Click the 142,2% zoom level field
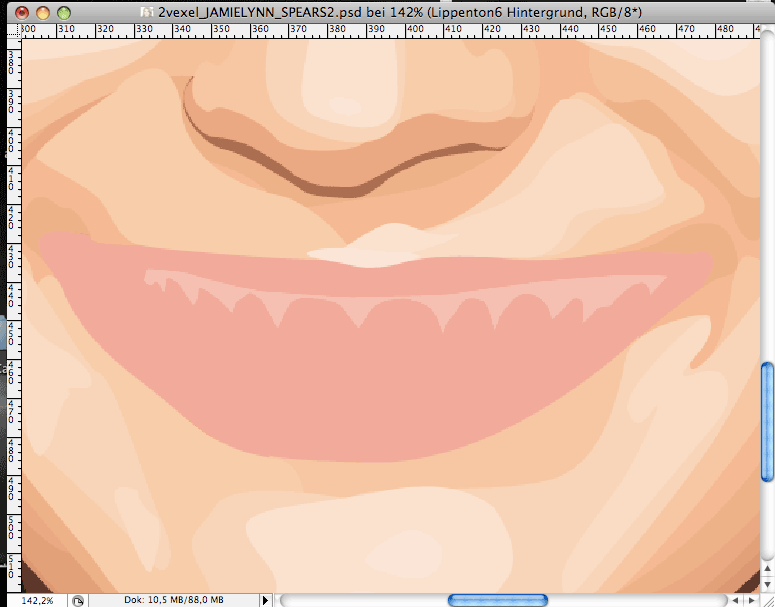Viewport: 775px width, 607px height. pyautogui.click(x=37, y=601)
